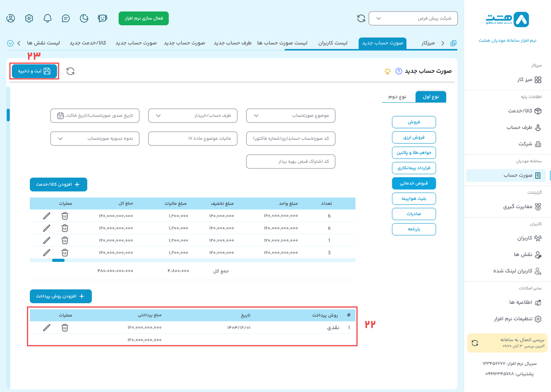The image size is (551, 392).
Task: Open notifications bell icon
Action: pyautogui.click(x=47, y=18)
